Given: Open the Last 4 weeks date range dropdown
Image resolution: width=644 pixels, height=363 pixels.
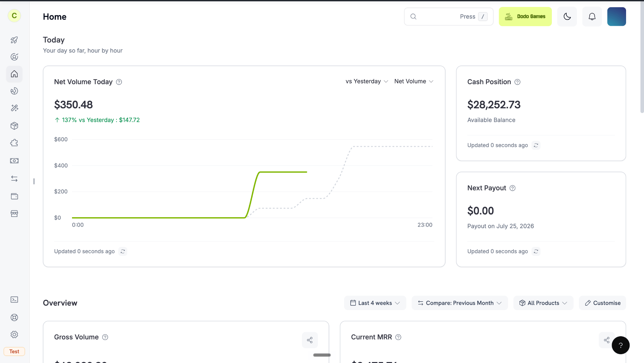Looking at the screenshot, I should click(375, 303).
